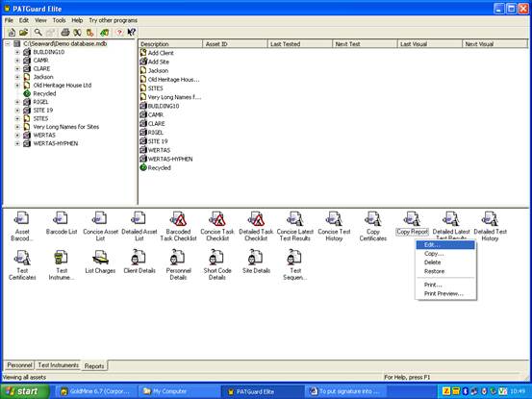Click the Next Visual column header
Screen dimensions: 532x399
pos(495,44)
